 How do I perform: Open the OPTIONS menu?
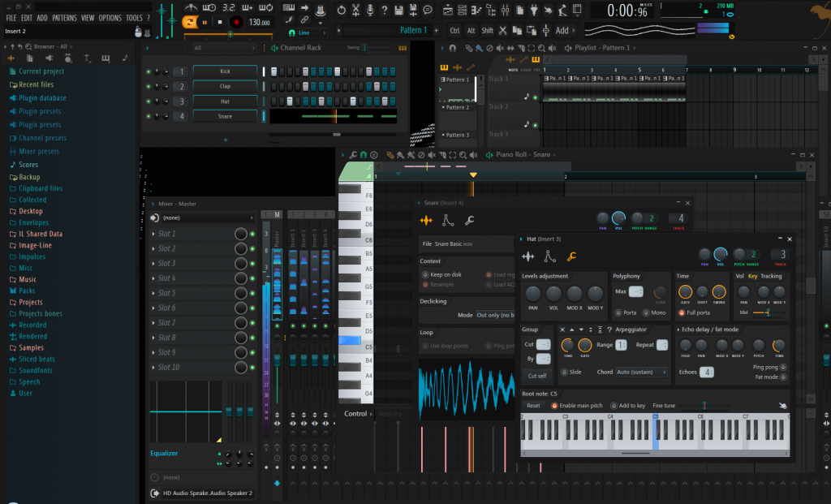point(112,17)
